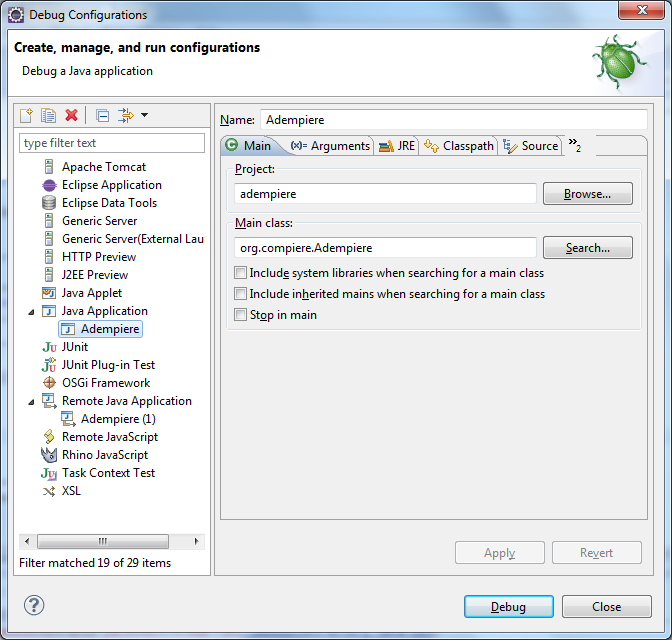Image resolution: width=672 pixels, height=640 pixels.
Task: Click the Java Application type icon
Action: tap(49, 311)
